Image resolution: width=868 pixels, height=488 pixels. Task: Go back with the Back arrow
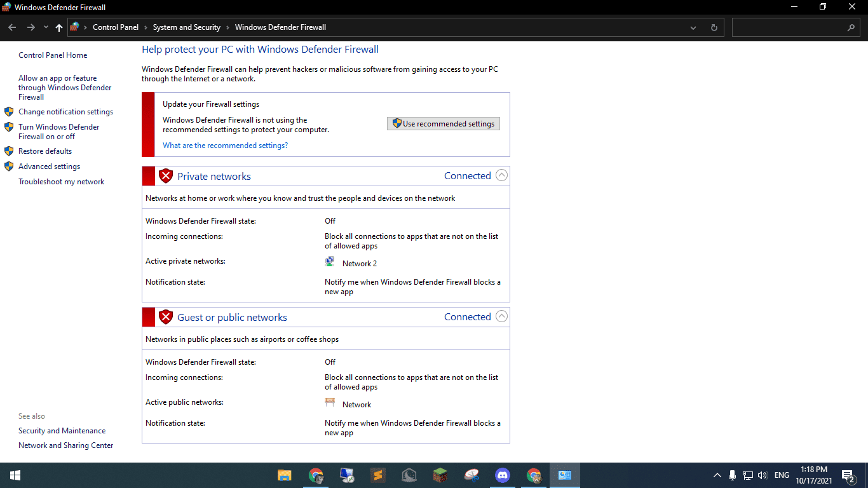pyautogui.click(x=12, y=27)
